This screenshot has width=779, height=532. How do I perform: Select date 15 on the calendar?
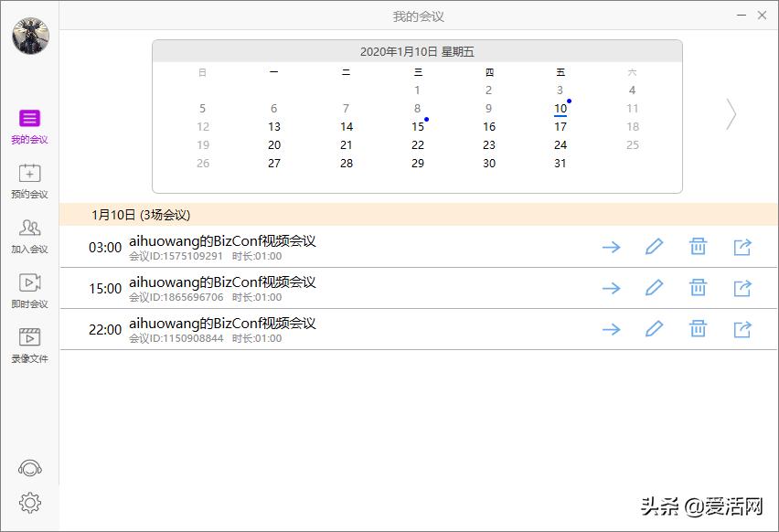[x=417, y=126]
